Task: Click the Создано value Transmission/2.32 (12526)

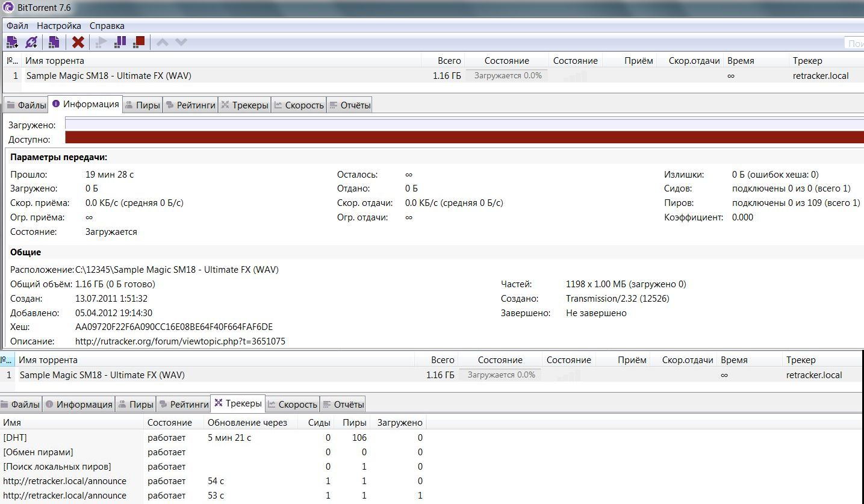Action: click(618, 299)
